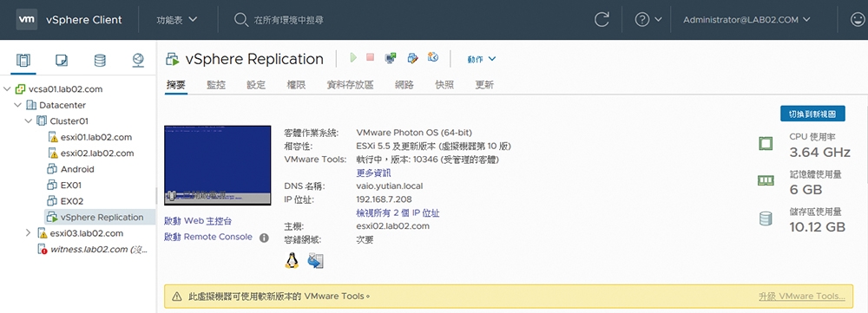Click the sidebar collapse handle
This screenshot has width=868, height=313.
[x=155, y=196]
